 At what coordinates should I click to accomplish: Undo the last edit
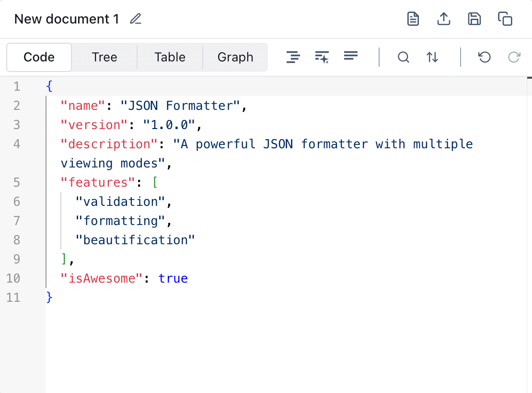tap(484, 57)
